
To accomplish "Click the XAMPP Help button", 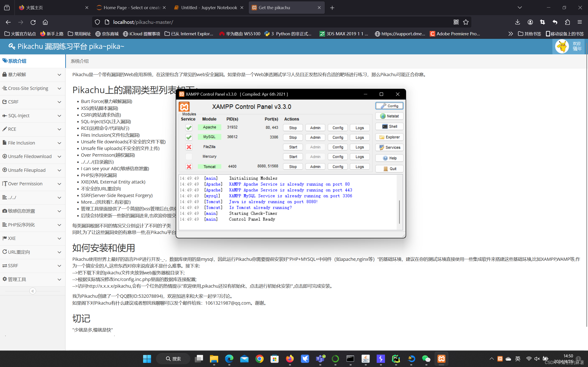I will pyautogui.click(x=389, y=158).
